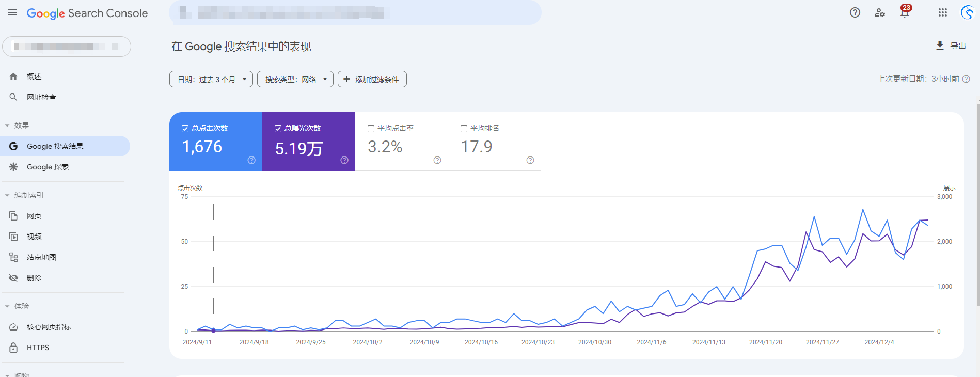Enable the 平均点击率 checkbox
980x377 pixels.
(371, 129)
